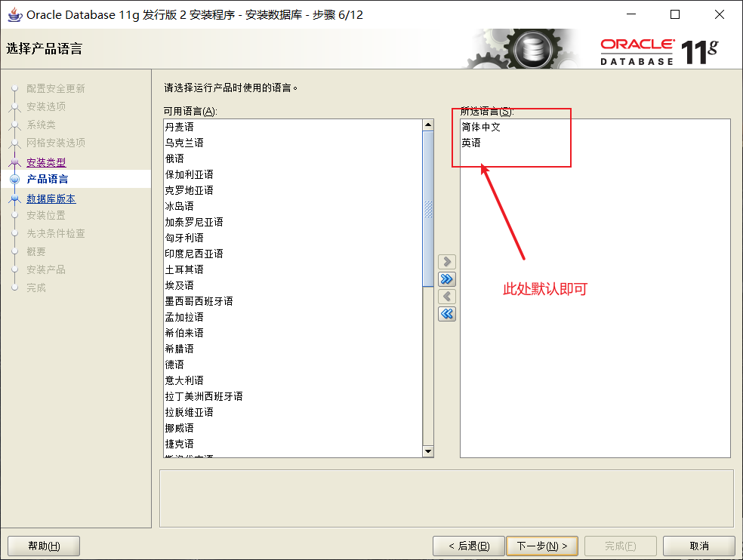Open help via 帮助(H) button
743x560 pixels.
(43, 546)
